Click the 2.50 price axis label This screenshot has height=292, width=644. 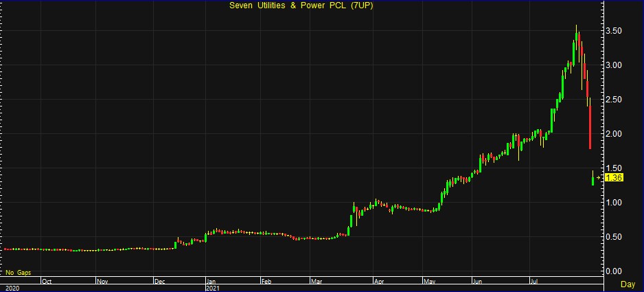(x=613, y=100)
